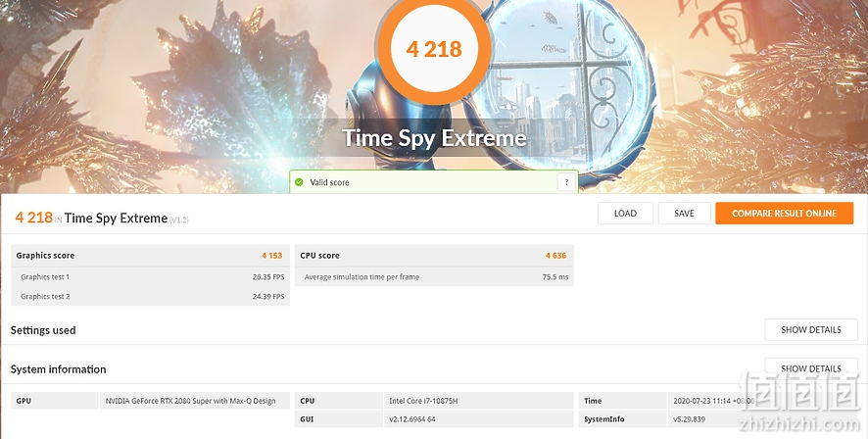
Task: Click NVIDIA GeForce RTX 2080 Super GPU value
Action: point(190,401)
